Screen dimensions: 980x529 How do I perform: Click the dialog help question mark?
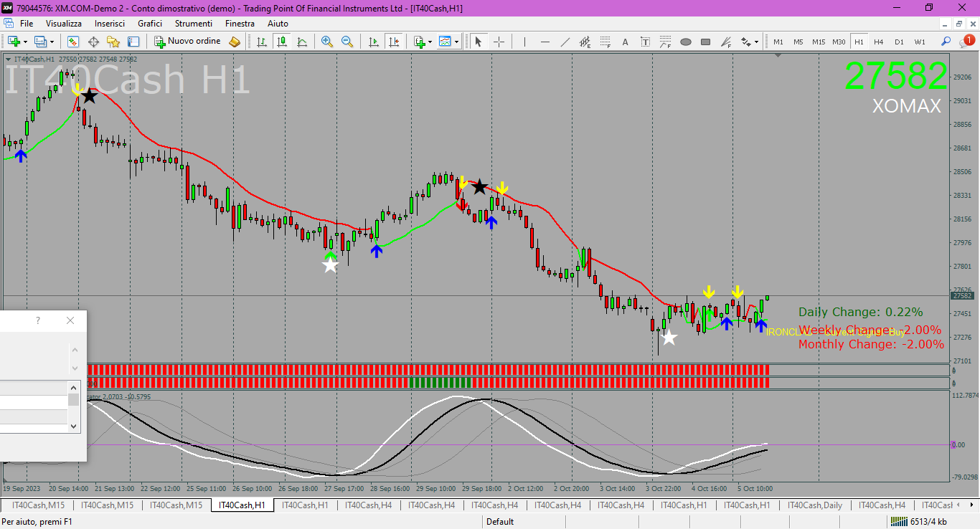38,320
